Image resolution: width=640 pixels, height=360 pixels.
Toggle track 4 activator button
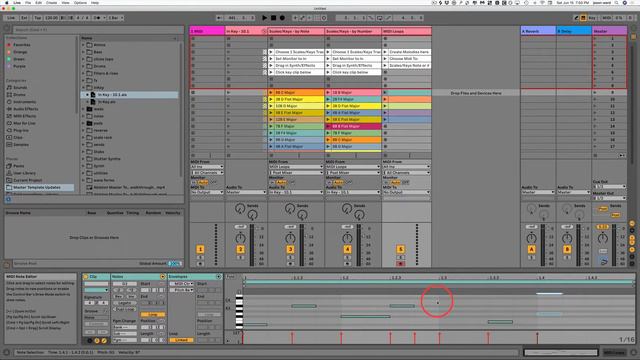[x=347, y=249]
